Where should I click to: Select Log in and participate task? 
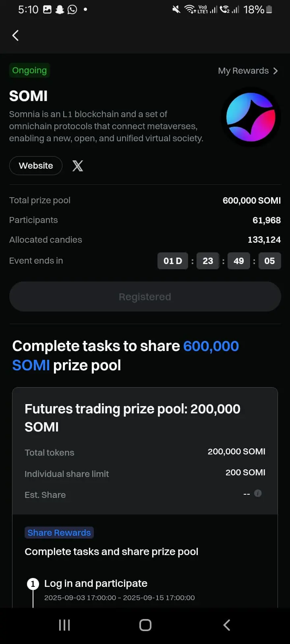(x=96, y=583)
